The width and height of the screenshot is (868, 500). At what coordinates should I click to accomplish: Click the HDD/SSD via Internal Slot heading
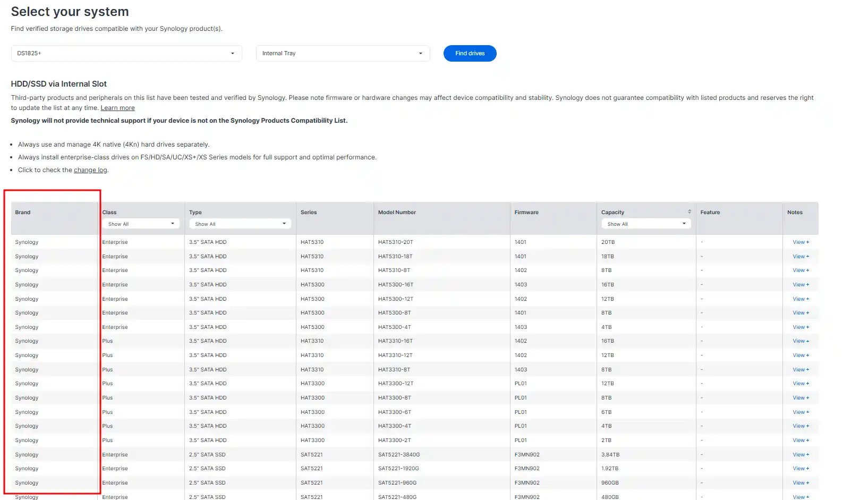(x=59, y=84)
